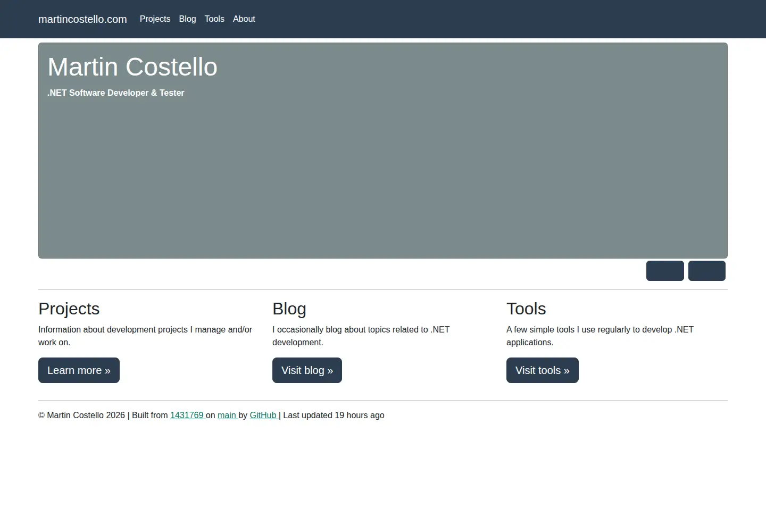The width and height of the screenshot is (766, 532).
Task: Click the Martin Costello banner heading
Action: pos(132,67)
